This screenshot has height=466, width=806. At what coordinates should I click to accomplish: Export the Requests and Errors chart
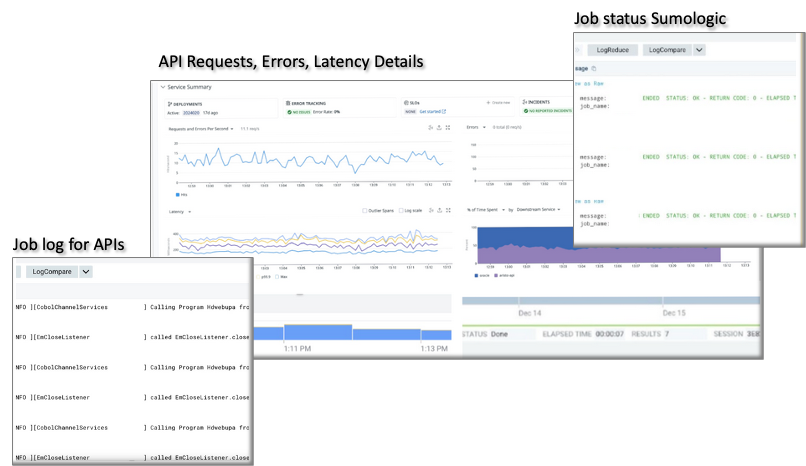(439, 127)
